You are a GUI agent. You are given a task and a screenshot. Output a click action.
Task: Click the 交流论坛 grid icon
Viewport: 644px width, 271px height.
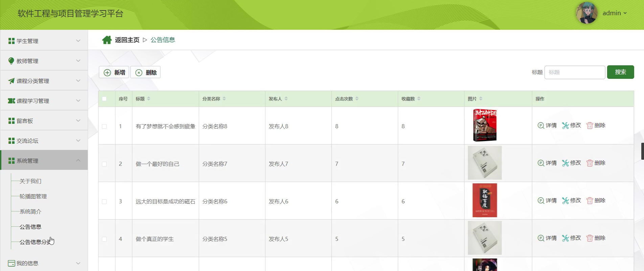(11, 141)
